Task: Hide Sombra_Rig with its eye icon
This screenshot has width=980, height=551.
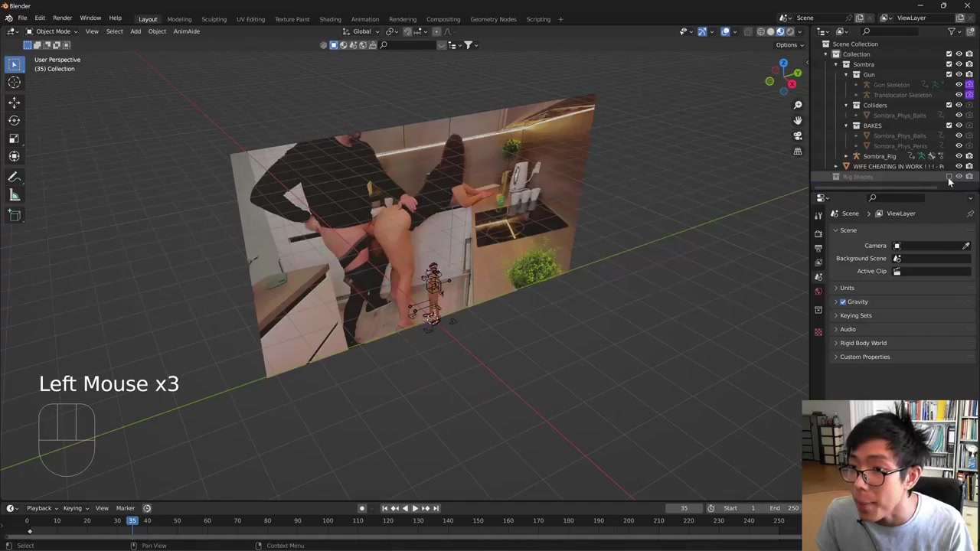Action: (x=959, y=156)
